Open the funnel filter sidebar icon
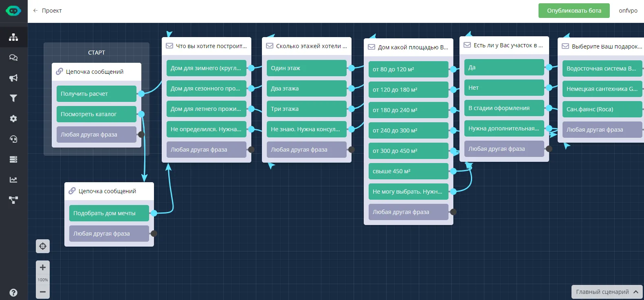This screenshot has height=300, width=644. click(x=13, y=98)
